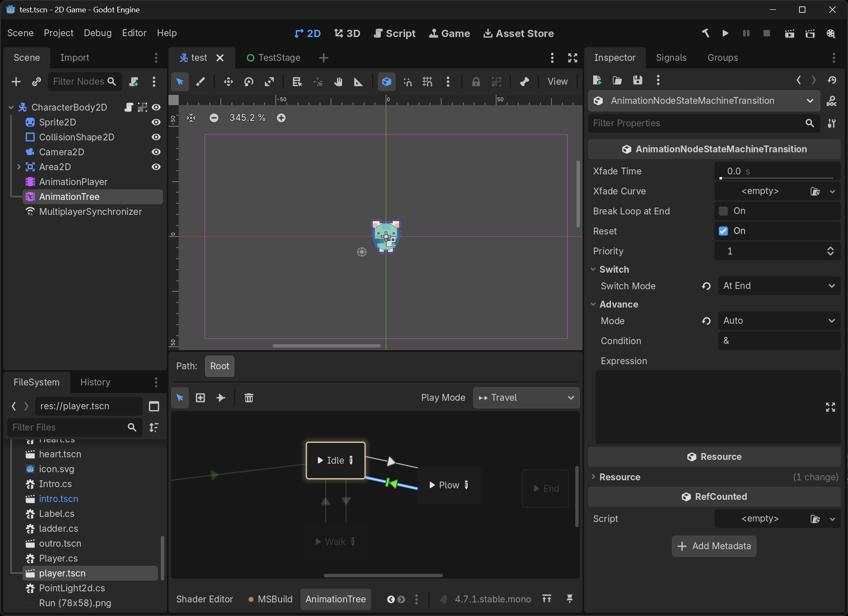The width and height of the screenshot is (848, 616).
Task: Click the Add Metadata button
Action: (714, 546)
